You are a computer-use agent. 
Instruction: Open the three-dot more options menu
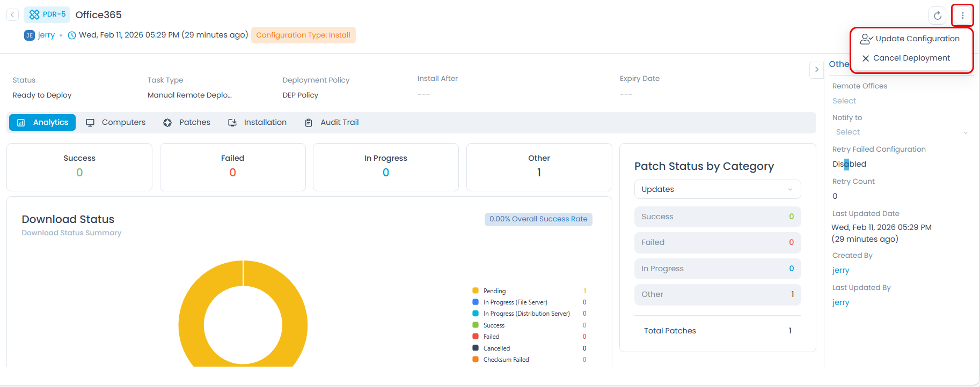click(962, 16)
